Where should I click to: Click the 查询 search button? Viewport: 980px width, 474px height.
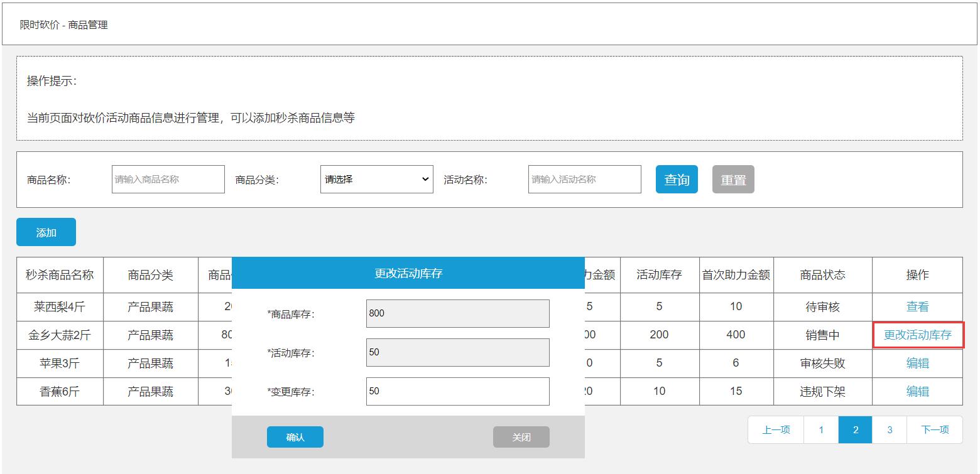point(677,179)
